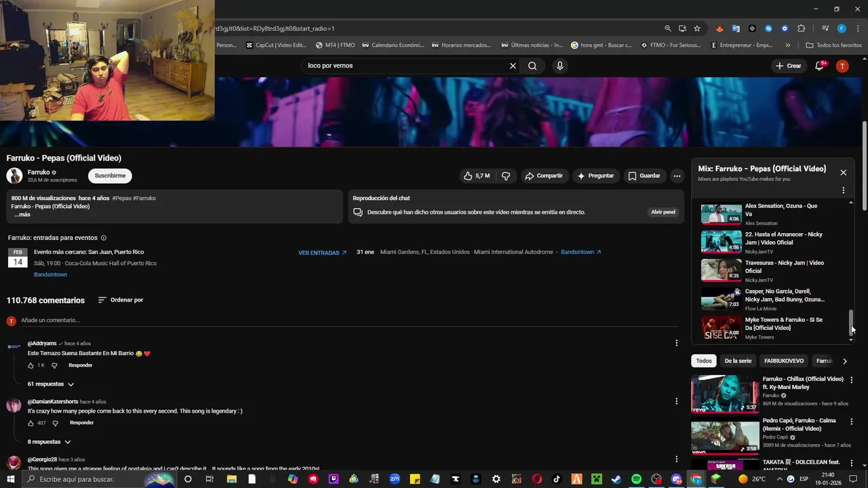This screenshot has height=488, width=868.
Task: Open options for Farruko - Chillax video
Action: click(x=852, y=380)
